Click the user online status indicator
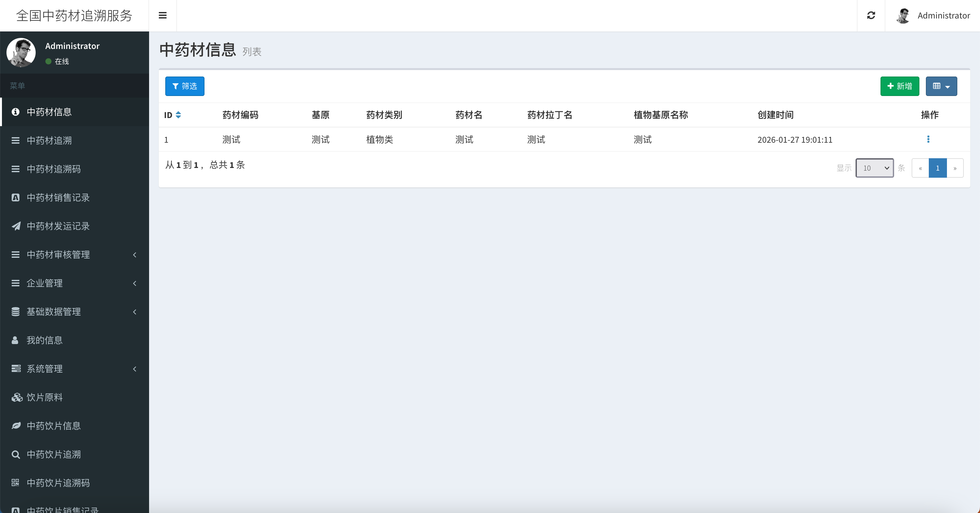The width and height of the screenshot is (980, 513). click(48, 61)
